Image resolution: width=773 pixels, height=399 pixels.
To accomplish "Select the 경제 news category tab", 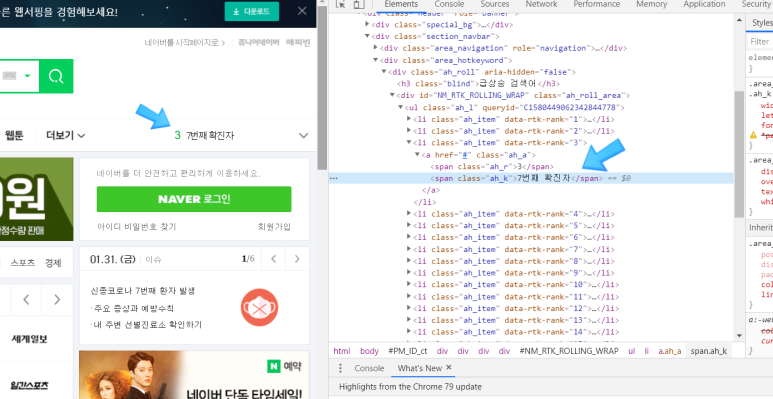I will click(53, 263).
